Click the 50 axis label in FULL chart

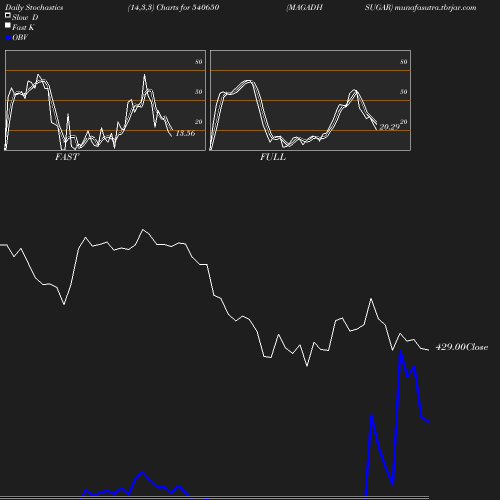(x=404, y=92)
